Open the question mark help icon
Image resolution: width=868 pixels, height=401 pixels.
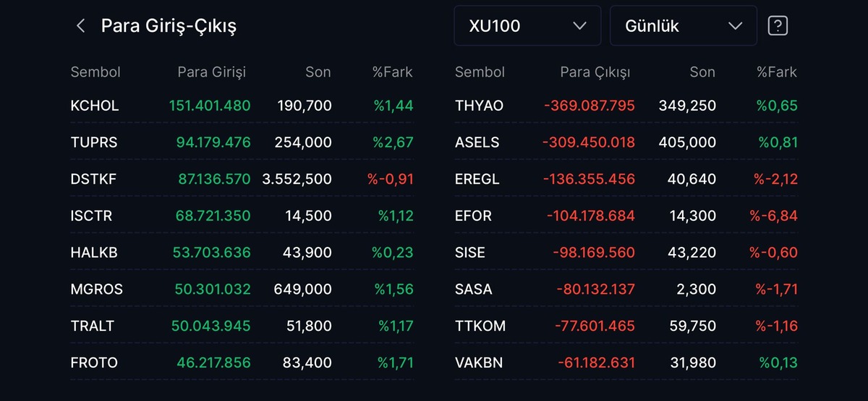(778, 26)
